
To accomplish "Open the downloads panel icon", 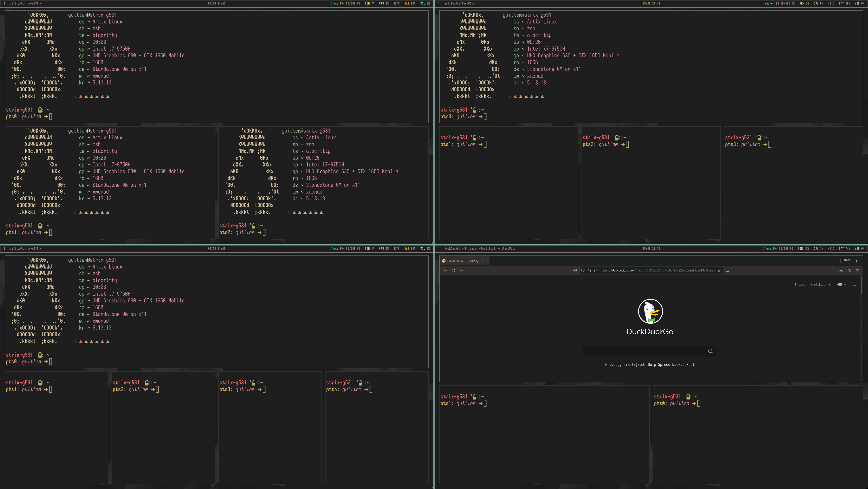I will [841, 270].
